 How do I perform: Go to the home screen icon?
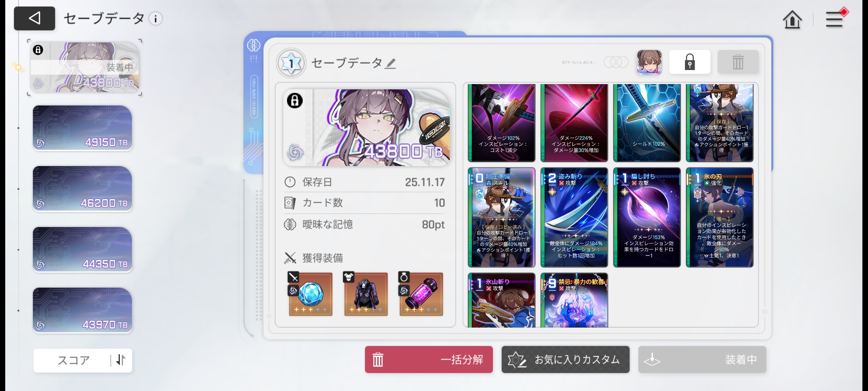pyautogui.click(x=792, y=20)
